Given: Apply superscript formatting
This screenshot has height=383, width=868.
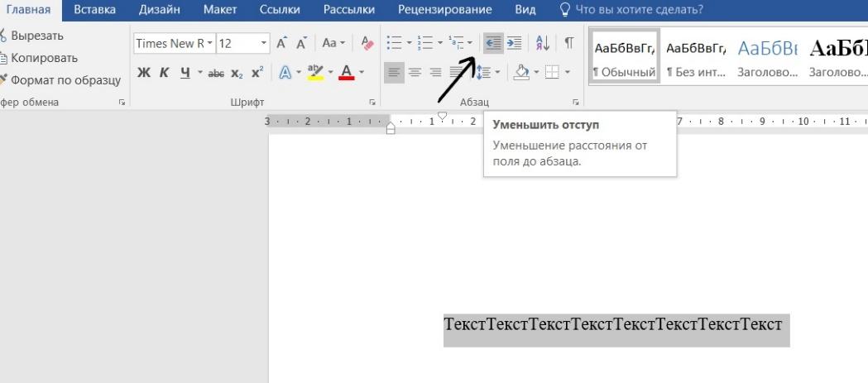Looking at the screenshot, I should [x=257, y=74].
